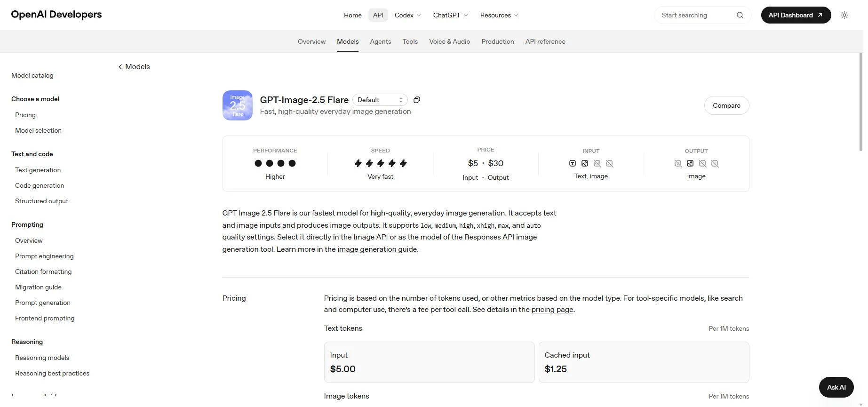Click the image output modality icon
This screenshot has width=868, height=407.
(690, 163)
